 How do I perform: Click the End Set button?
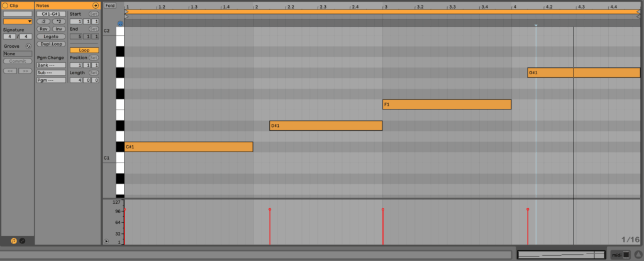click(x=94, y=29)
